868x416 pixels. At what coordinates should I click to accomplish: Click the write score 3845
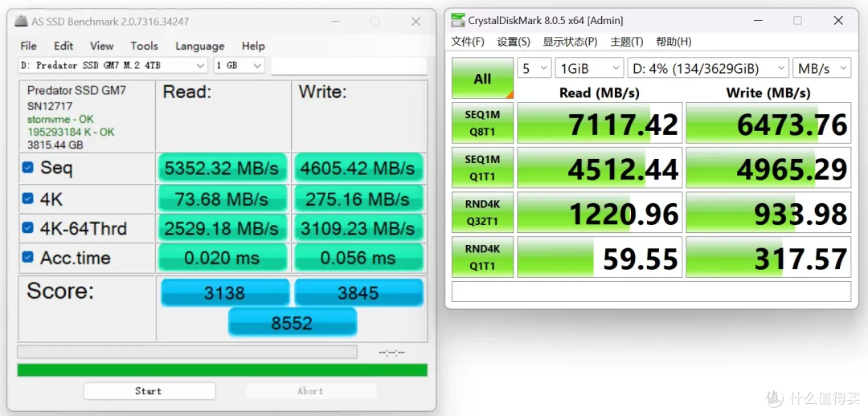point(358,292)
